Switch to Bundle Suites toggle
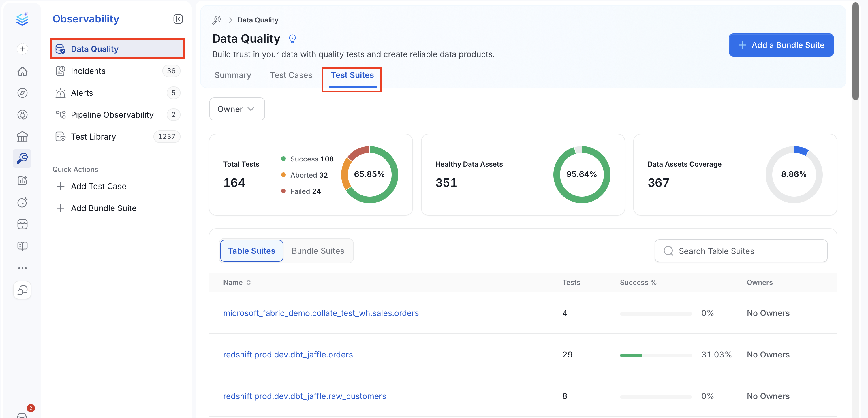 pos(318,251)
